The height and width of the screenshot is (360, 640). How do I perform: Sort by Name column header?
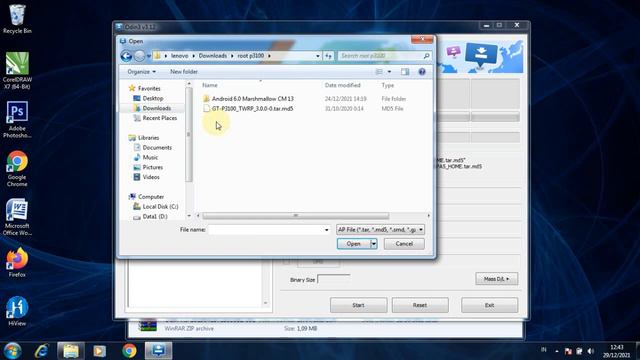pos(210,85)
